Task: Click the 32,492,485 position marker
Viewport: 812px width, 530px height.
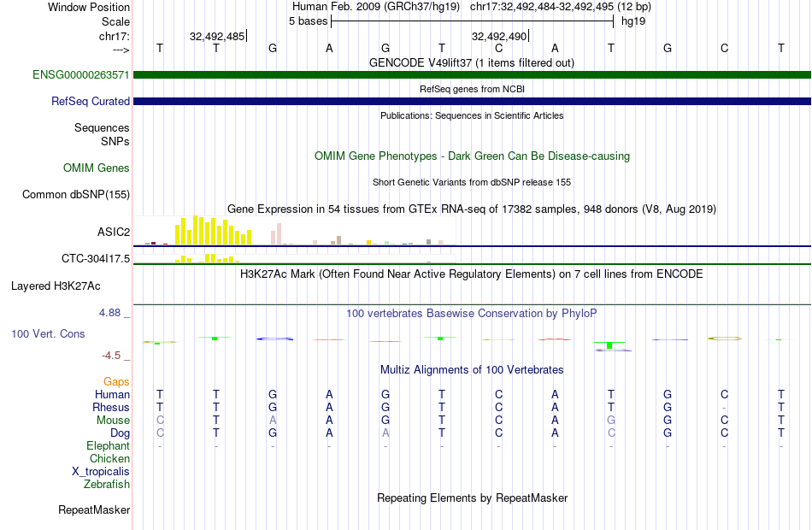Action: pos(218,36)
